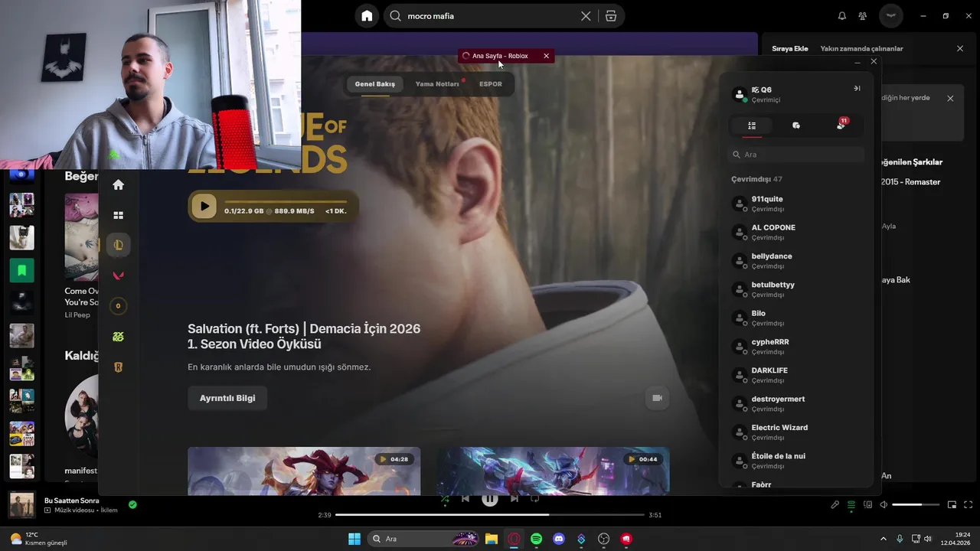
Task: Open the Yama Notları tab
Action: [x=437, y=84]
